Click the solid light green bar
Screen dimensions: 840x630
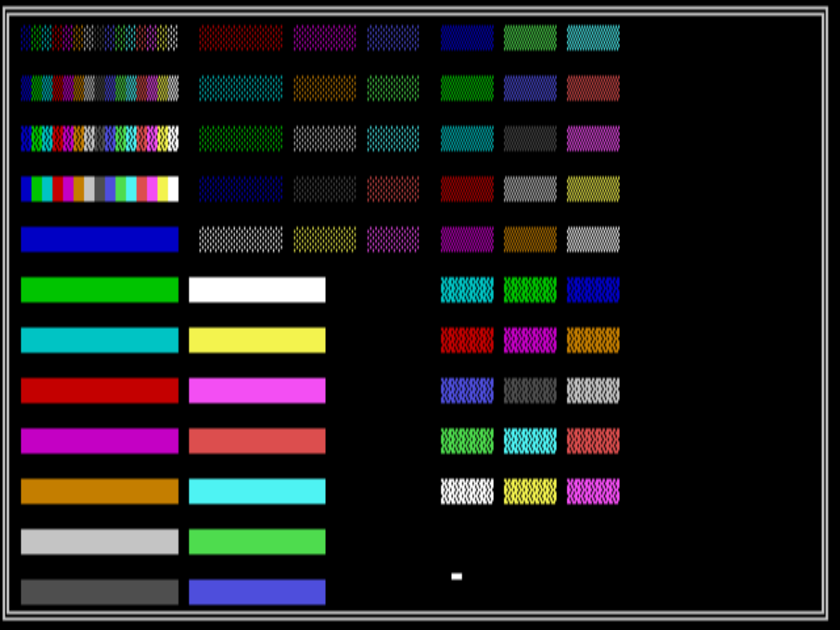coord(257,541)
